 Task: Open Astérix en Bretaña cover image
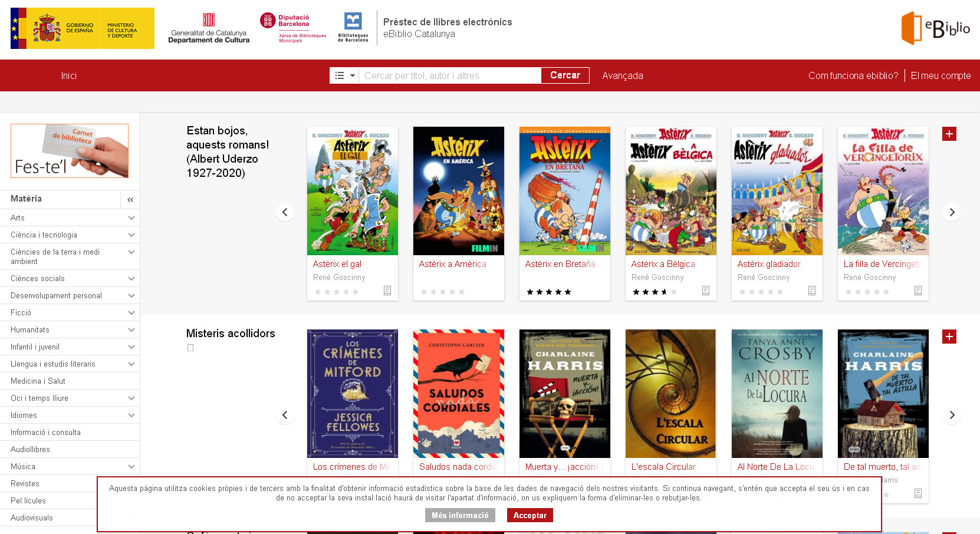click(x=565, y=191)
